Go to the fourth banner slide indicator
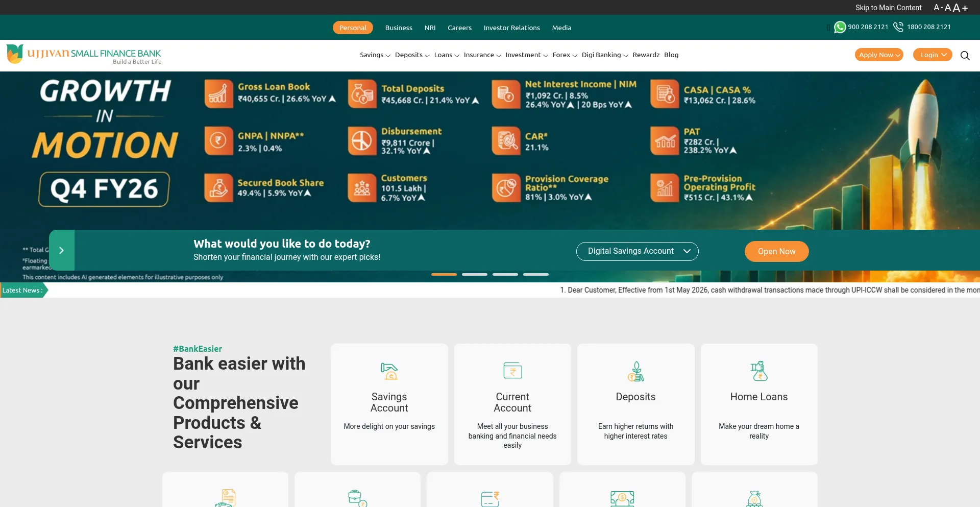 coord(536,274)
